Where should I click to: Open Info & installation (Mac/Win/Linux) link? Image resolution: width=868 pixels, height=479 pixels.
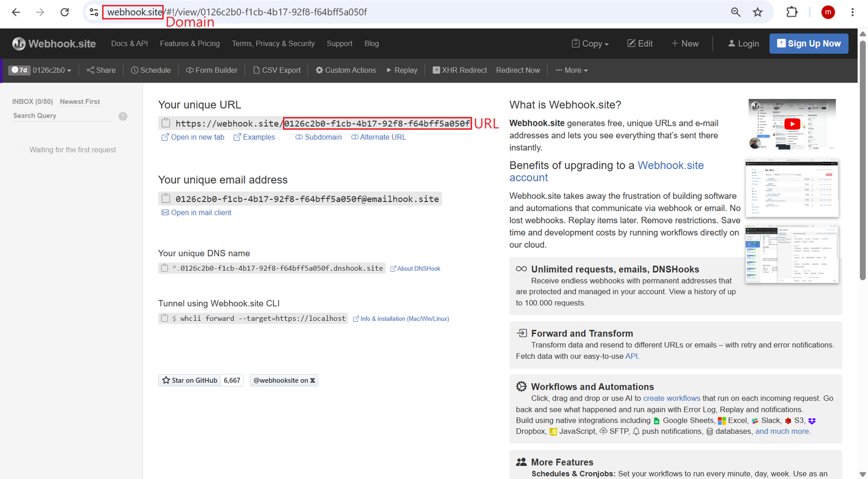coord(401,319)
